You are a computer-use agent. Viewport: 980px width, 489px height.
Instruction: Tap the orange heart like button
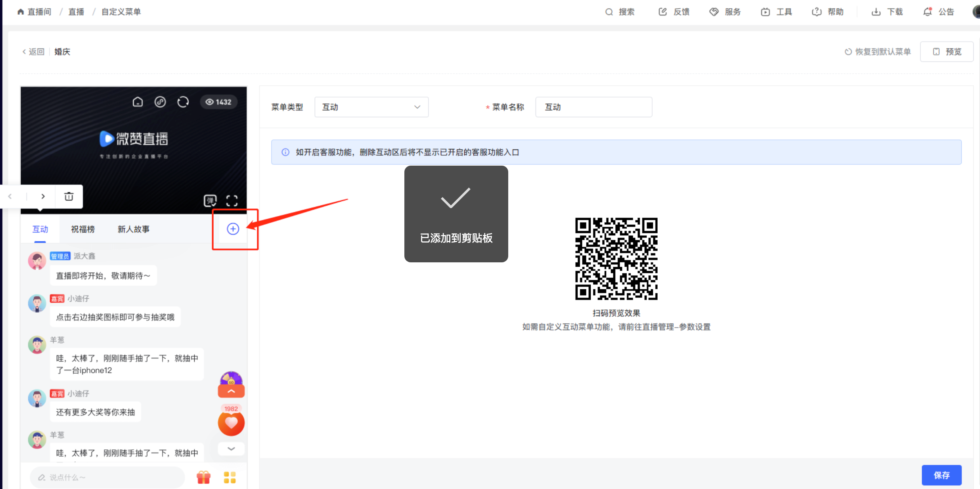pyautogui.click(x=231, y=423)
